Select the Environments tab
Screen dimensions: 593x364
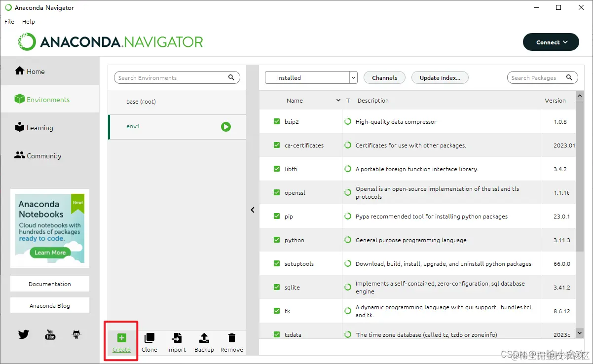point(50,99)
